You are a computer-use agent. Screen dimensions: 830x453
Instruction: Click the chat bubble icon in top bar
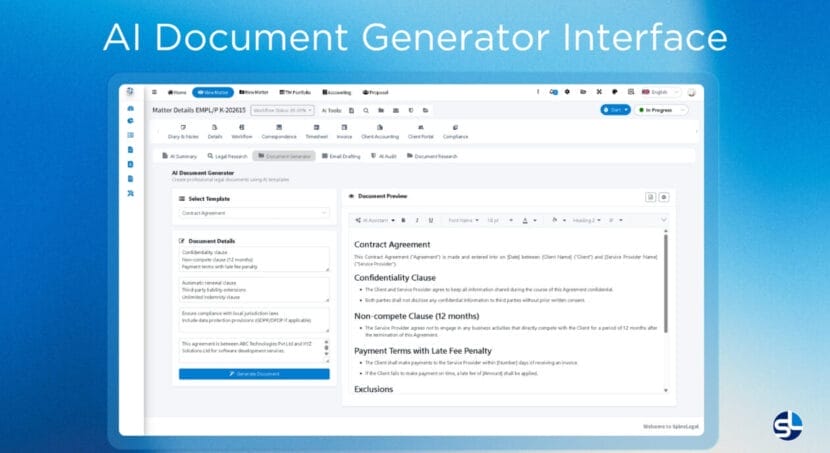point(615,92)
